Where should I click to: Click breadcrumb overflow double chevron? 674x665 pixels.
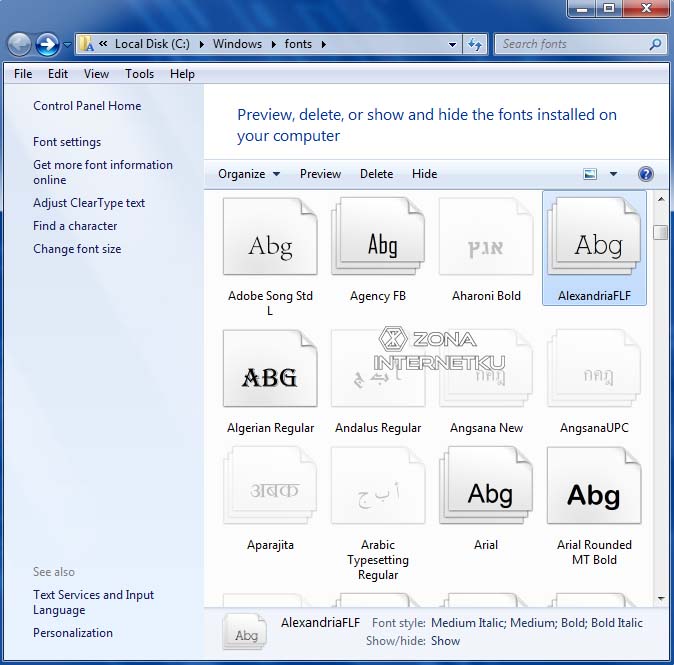(x=103, y=43)
